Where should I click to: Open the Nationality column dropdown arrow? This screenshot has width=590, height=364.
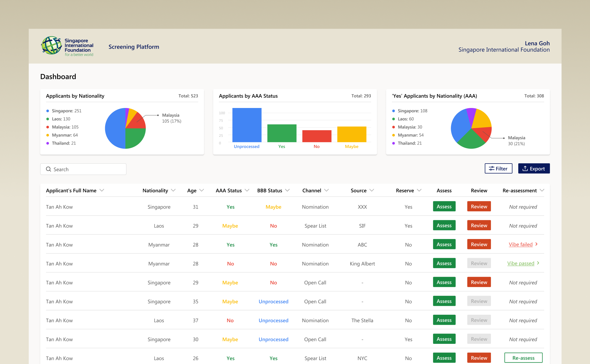pos(173,190)
